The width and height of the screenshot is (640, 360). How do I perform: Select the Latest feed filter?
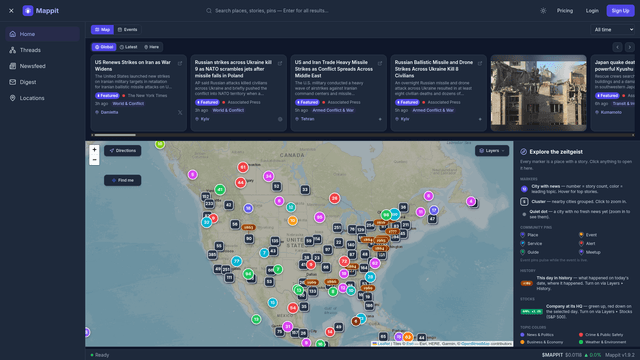[129, 47]
